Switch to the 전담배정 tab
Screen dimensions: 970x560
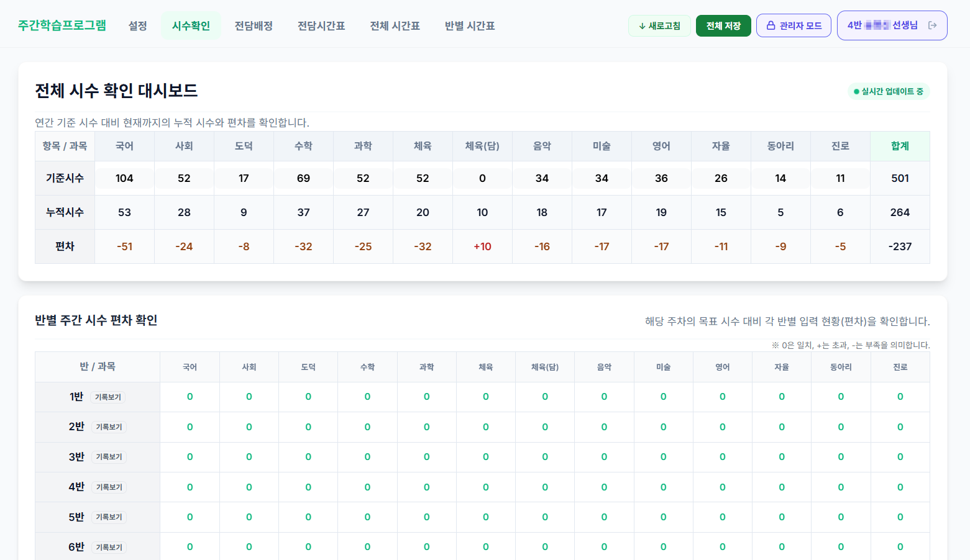point(254,25)
